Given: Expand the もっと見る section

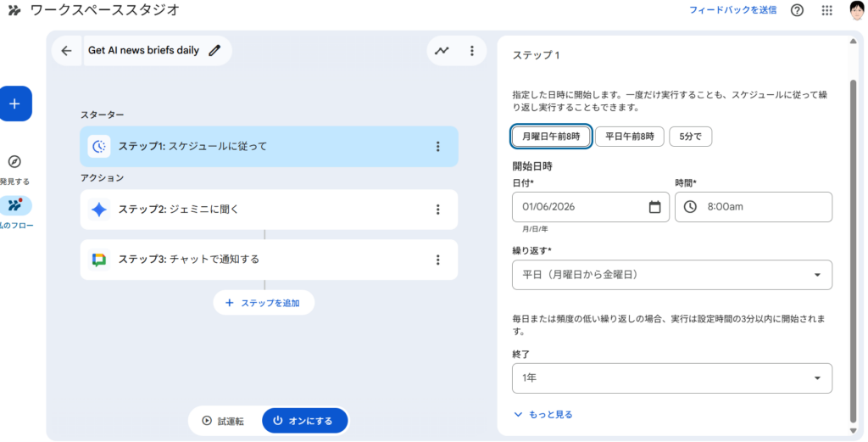Looking at the screenshot, I should (543, 415).
